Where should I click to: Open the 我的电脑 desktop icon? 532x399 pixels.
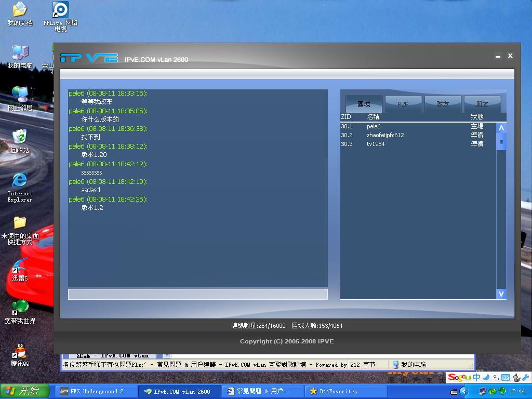(x=20, y=52)
